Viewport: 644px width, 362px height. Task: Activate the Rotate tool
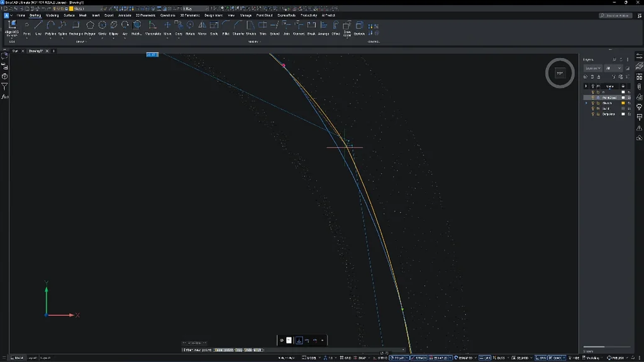(190, 28)
